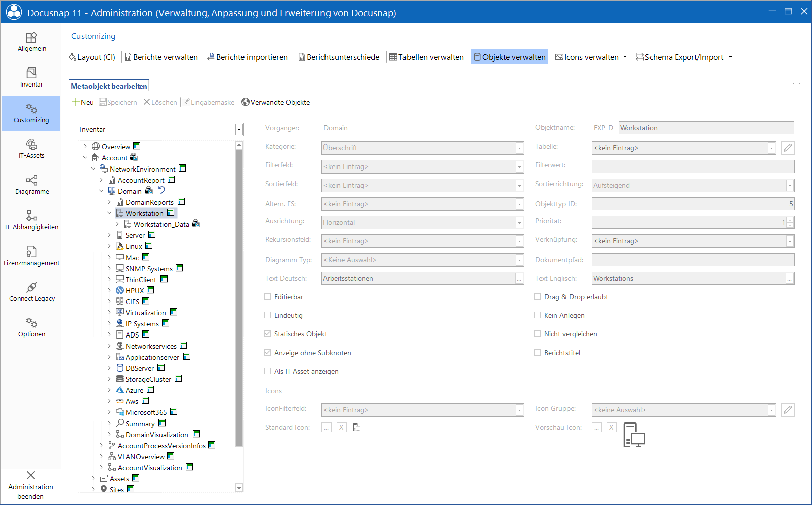Toggle Anzeige ohne Subknoten checkbox
The height and width of the screenshot is (505, 812).
pyautogui.click(x=268, y=353)
